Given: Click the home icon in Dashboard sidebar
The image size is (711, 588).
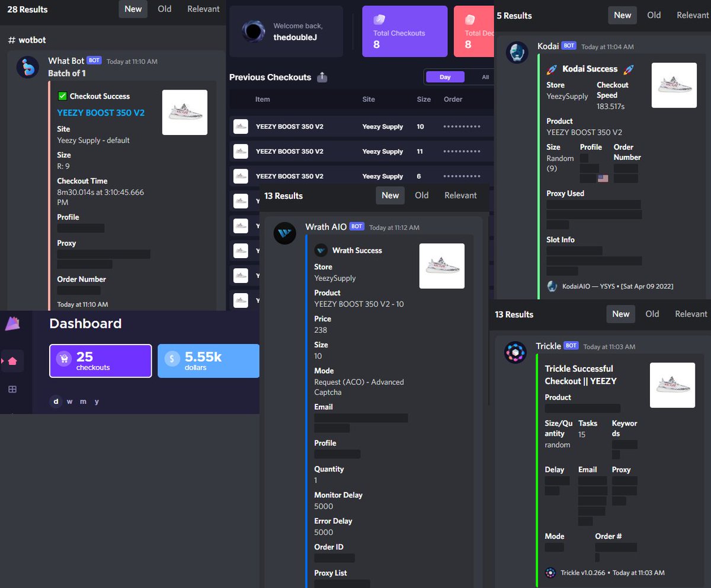Looking at the screenshot, I should 12,361.
